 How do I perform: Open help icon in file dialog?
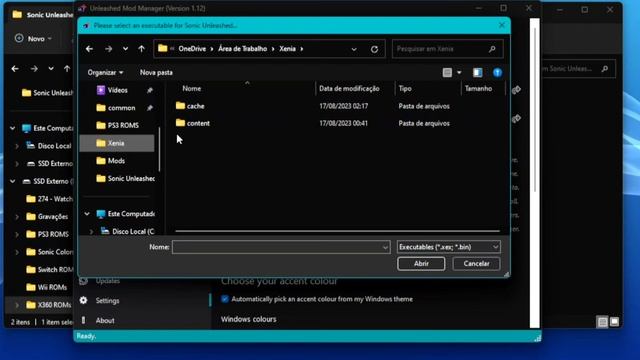pos(497,73)
